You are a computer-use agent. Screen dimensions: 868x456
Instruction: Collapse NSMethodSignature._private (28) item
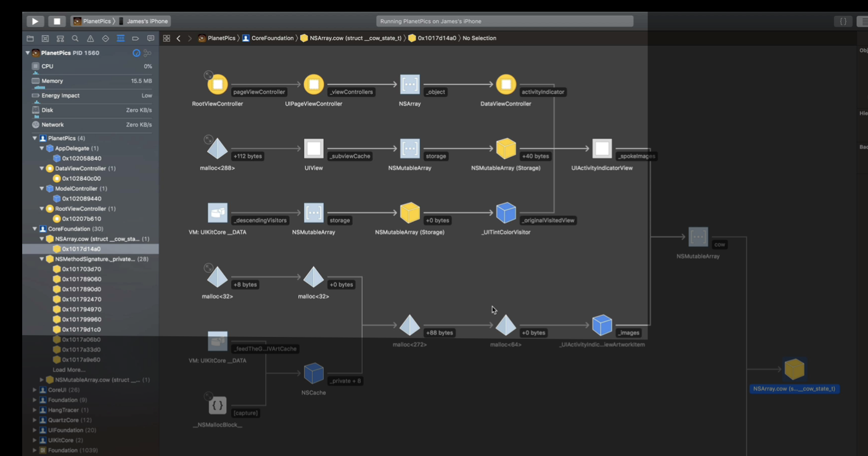coord(42,259)
